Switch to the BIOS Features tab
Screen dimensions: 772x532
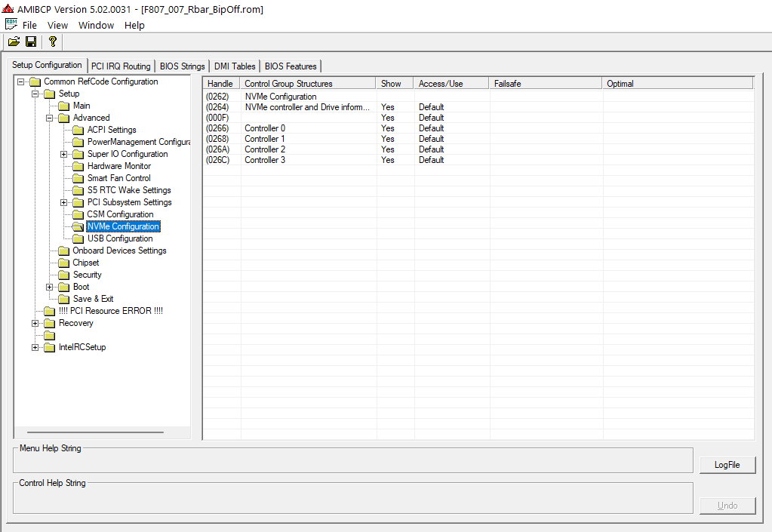coord(291,66)
